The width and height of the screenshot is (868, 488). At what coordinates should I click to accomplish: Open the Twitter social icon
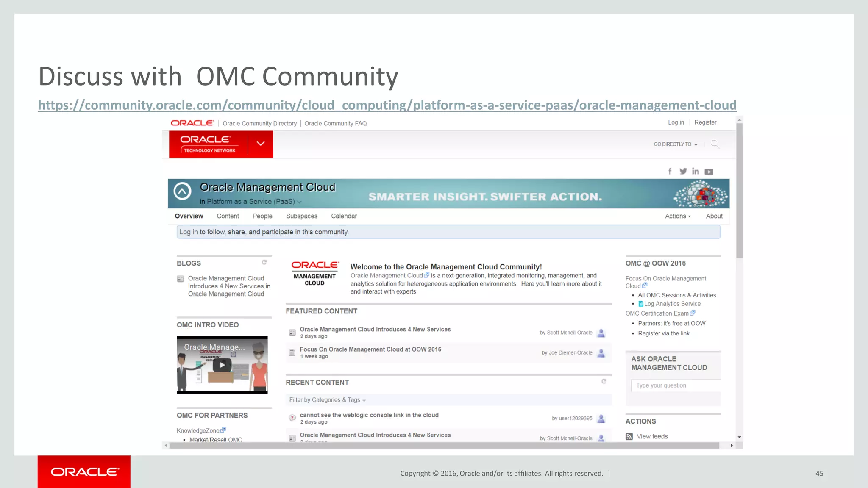683,171
